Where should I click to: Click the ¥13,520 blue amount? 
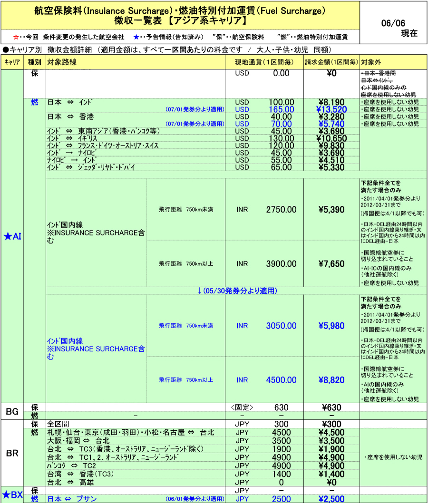click(x=331, y=110)
